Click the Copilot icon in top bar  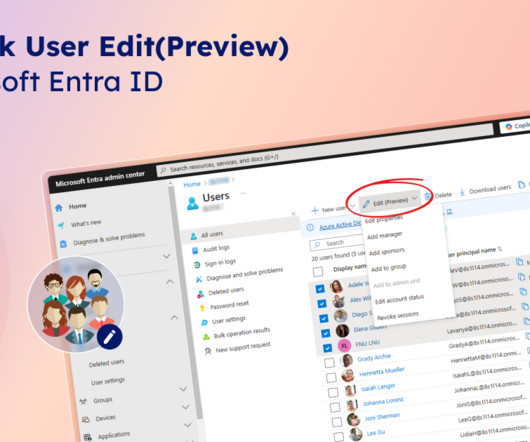point(508,127)
